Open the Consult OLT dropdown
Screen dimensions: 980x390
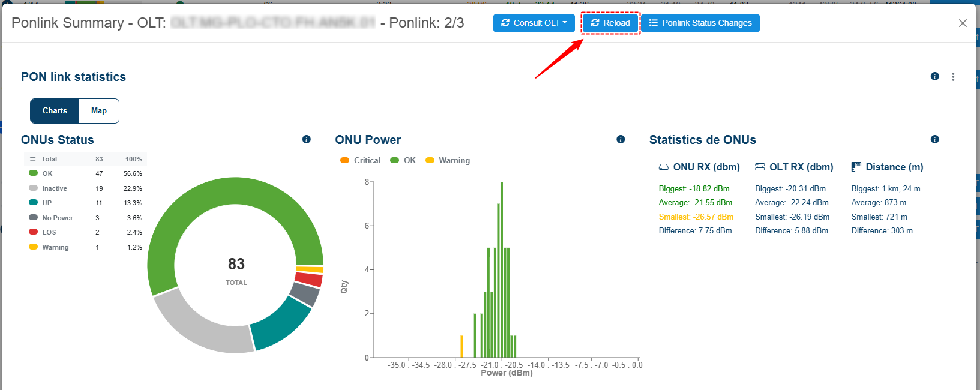click(534, 23)
